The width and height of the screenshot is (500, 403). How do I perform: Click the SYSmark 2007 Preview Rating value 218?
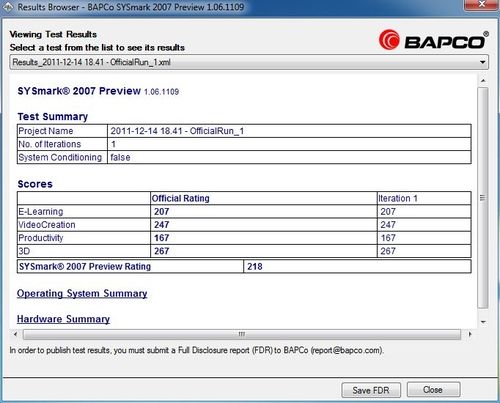tap(255, 267)
